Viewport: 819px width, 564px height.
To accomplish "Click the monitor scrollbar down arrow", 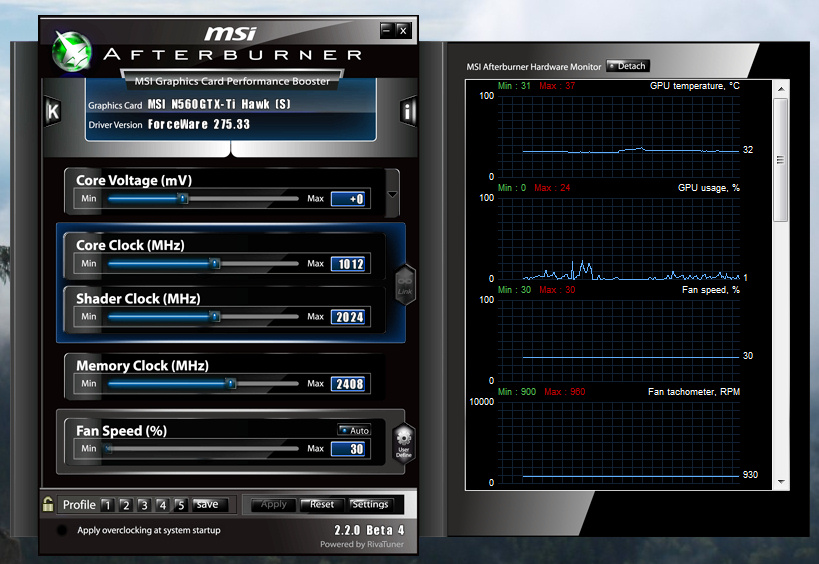I will 781,481.
